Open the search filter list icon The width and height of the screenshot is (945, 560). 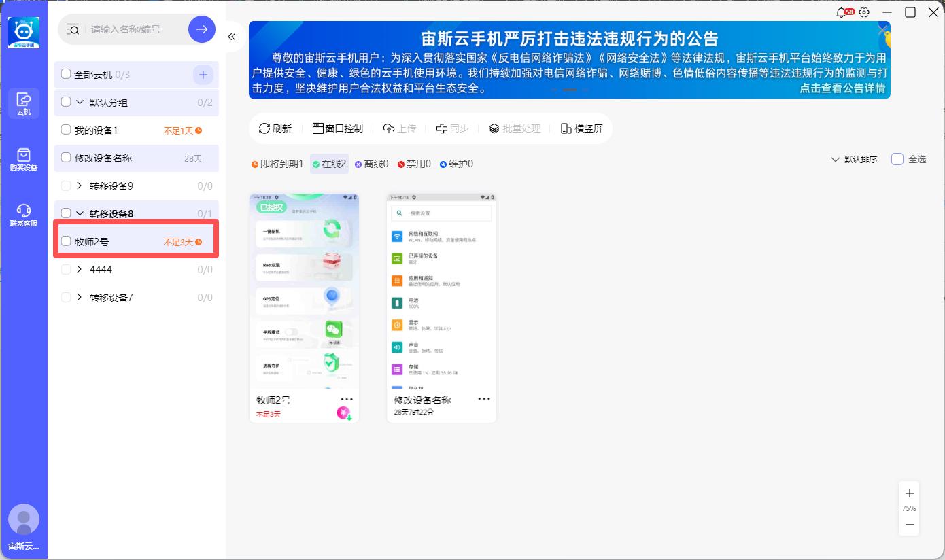tap(73, 29)
